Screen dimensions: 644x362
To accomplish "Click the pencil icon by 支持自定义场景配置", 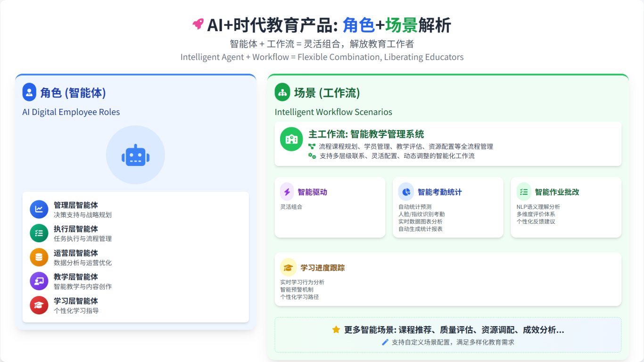I will [385, 342].
